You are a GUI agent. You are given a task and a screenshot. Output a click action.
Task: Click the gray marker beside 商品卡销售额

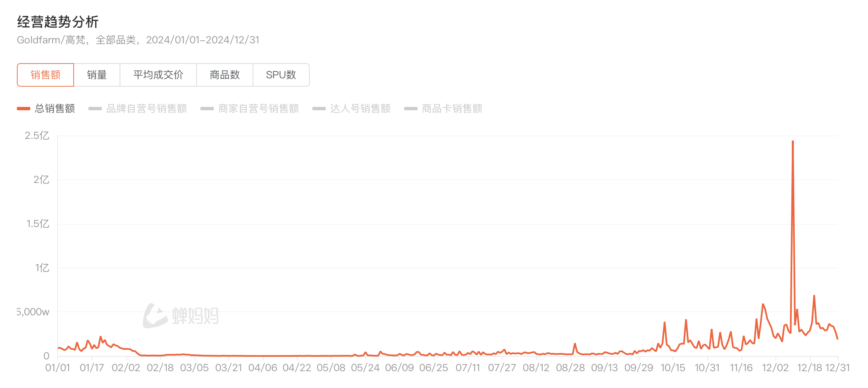(x=411, y=109)
